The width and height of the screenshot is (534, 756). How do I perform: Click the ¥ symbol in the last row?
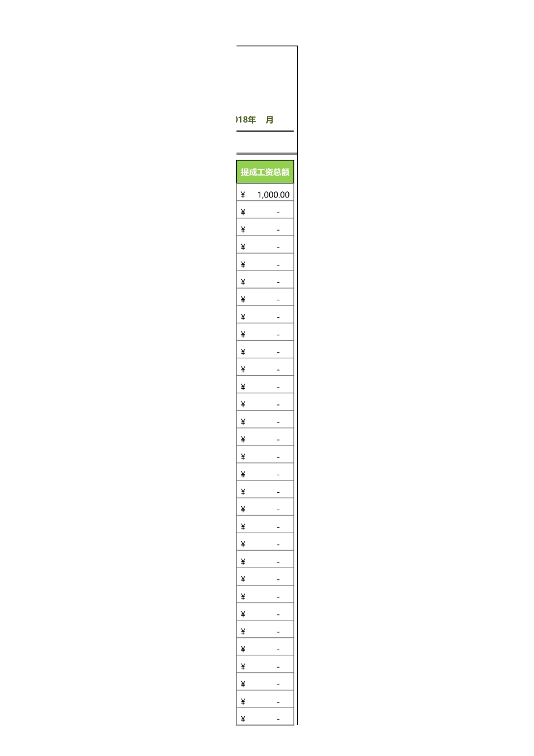click(x=243, y=719)
